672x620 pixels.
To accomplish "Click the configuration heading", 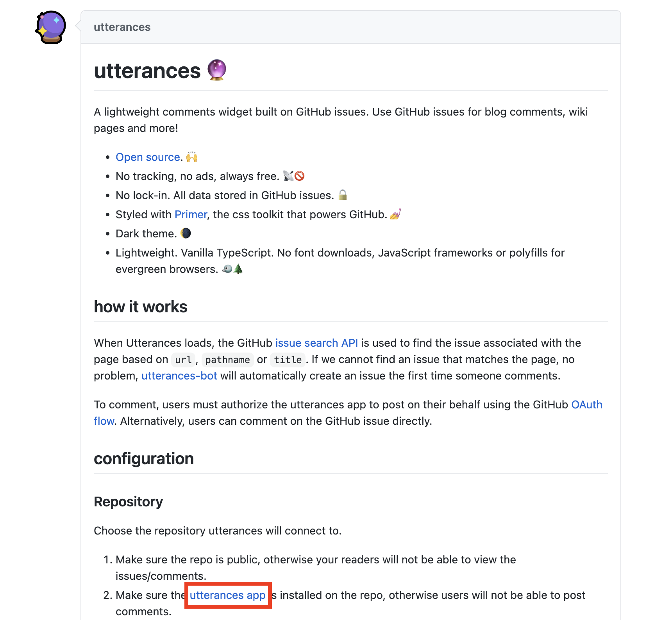I will [143, 459].
